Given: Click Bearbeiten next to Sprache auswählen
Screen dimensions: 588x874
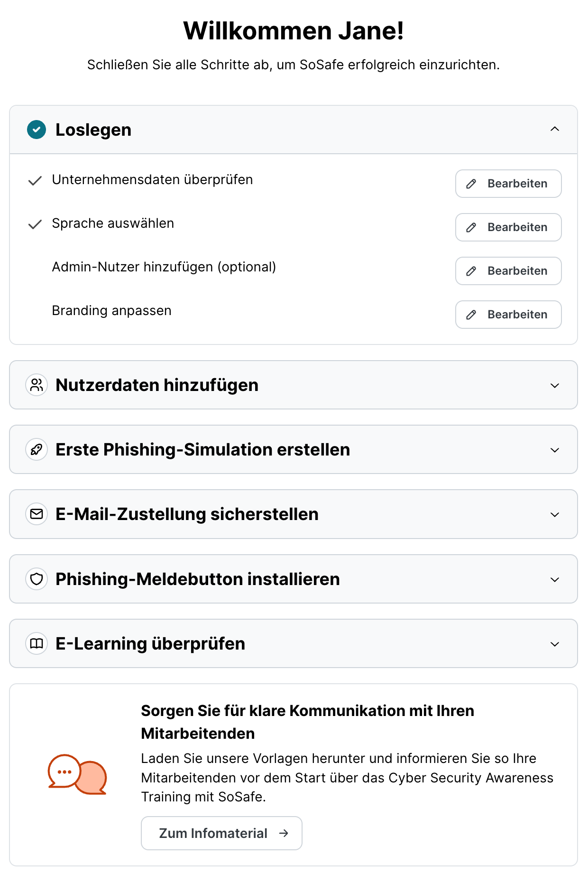Looking at the screenshot, I should (508, 227).
